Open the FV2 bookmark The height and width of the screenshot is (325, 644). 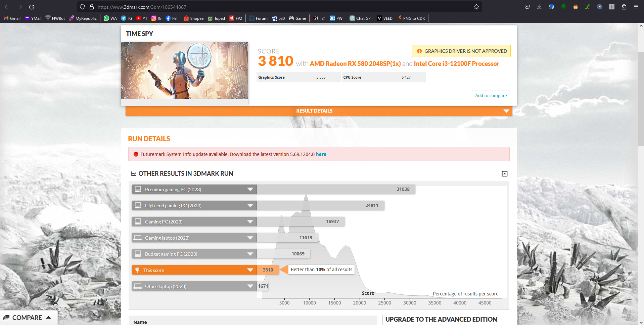(236, 18)
